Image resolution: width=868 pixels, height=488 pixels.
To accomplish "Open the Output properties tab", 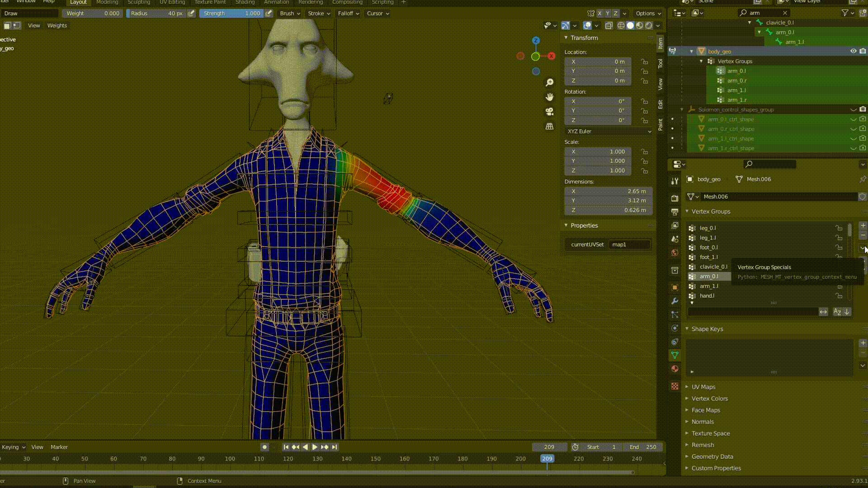I will pyautogui.click(x=675, y=211).
